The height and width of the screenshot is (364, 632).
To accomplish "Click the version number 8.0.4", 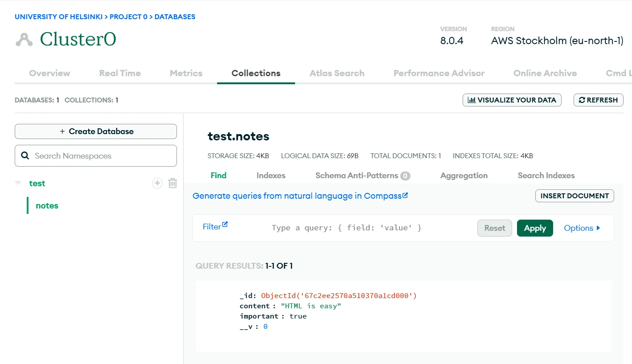I will pos(452,41).
